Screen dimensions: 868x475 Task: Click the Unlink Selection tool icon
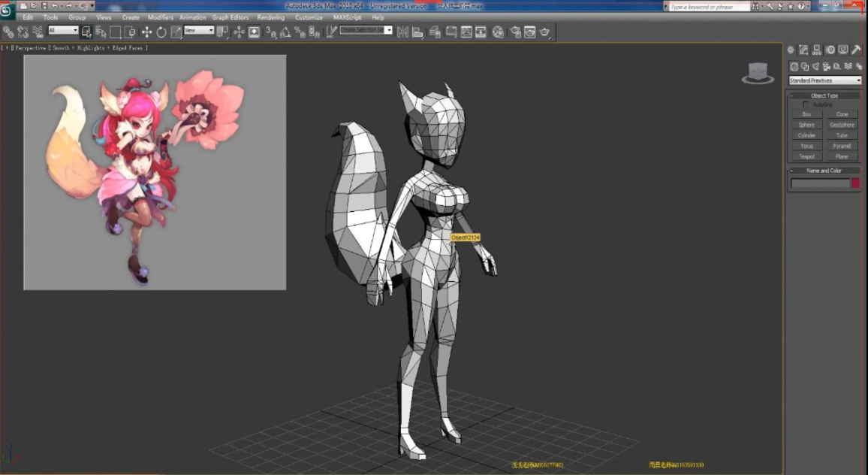tap(23, 32)
